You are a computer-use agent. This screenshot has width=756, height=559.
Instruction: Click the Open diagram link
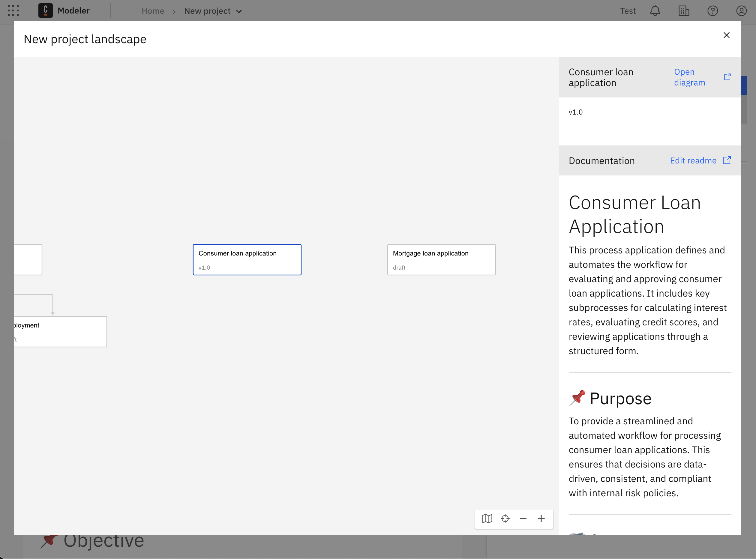(690, 77)
